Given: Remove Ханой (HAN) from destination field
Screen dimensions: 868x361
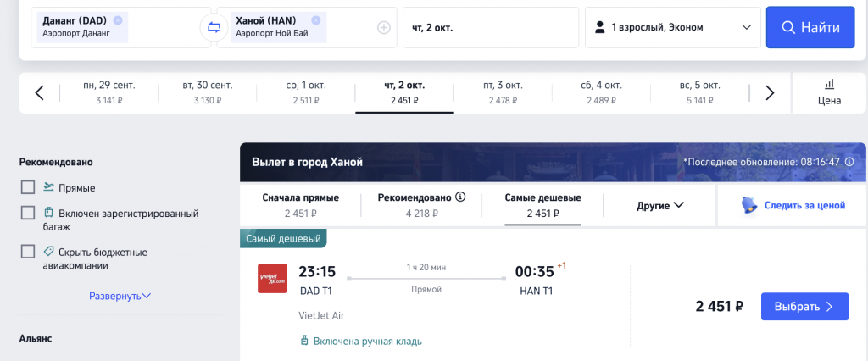Looking at the screenshot, I should coord(315,20).
